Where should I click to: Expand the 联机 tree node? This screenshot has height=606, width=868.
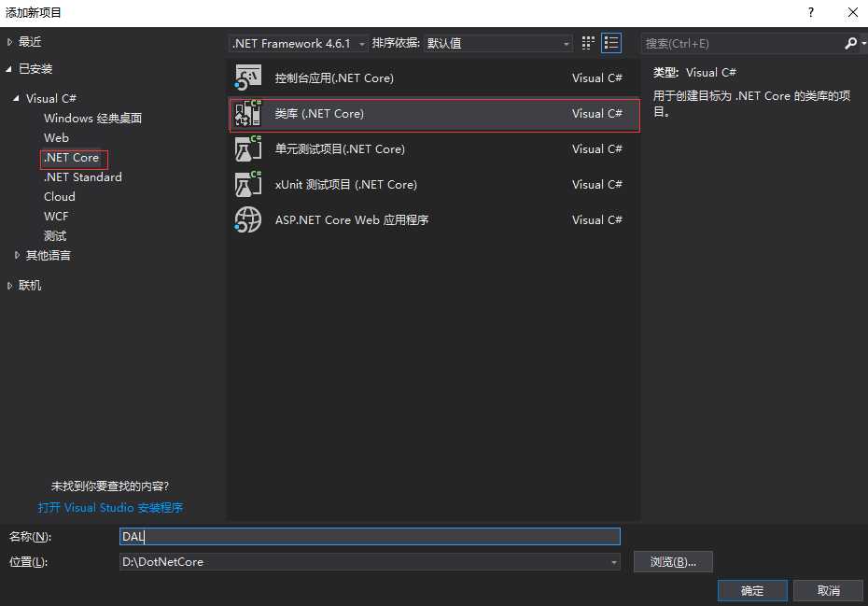tap(9, 286)
